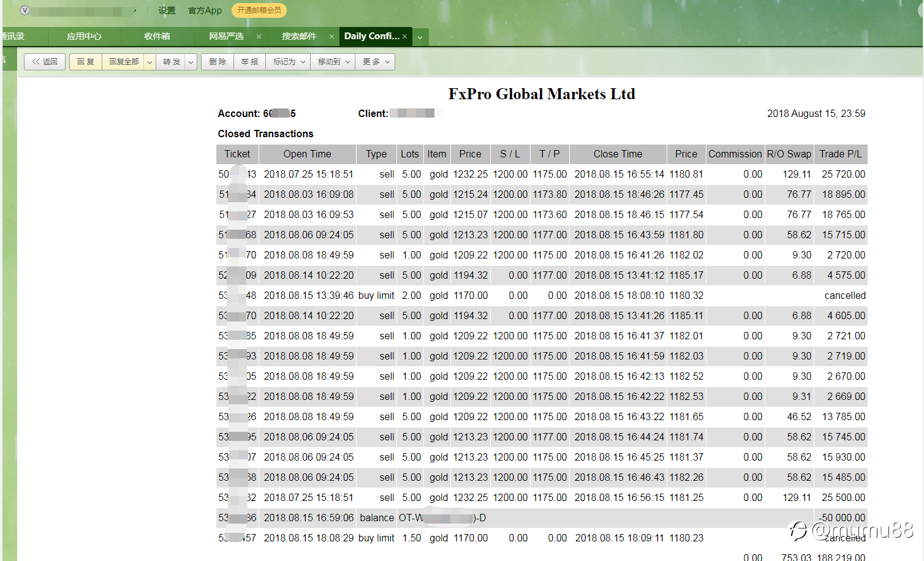The height and width of the screenshot is (561, 924).
Task: Click the Ticket column header
Action: tap(237, 154)
